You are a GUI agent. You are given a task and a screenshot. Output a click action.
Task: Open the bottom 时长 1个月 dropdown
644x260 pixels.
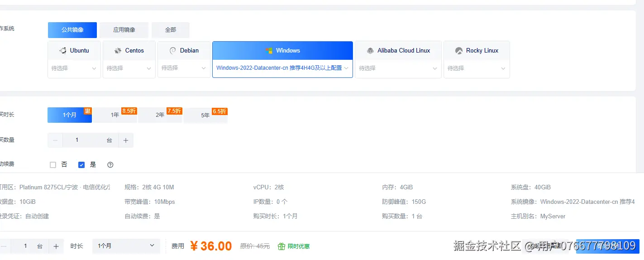coord(126,246)
